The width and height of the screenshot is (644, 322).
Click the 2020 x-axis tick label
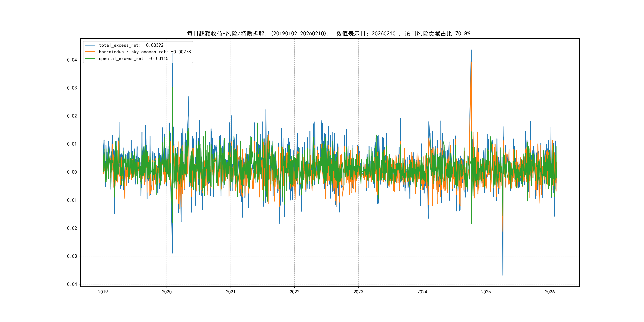click(x=167, y=292)
